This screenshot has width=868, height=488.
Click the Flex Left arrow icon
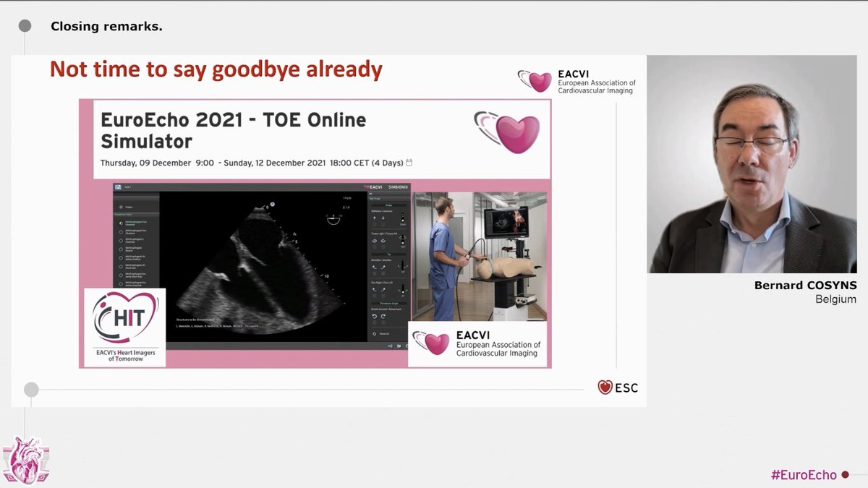click(383, 290)
